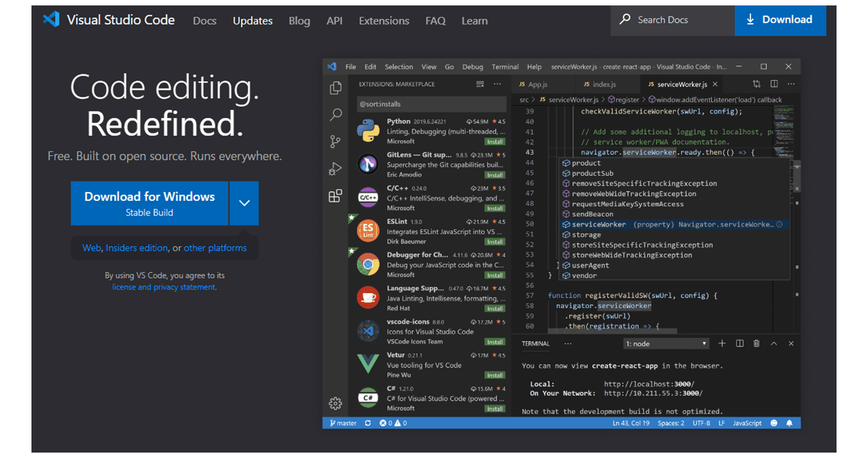
Task: Click the C# extension icon
Action: point(368,398)
